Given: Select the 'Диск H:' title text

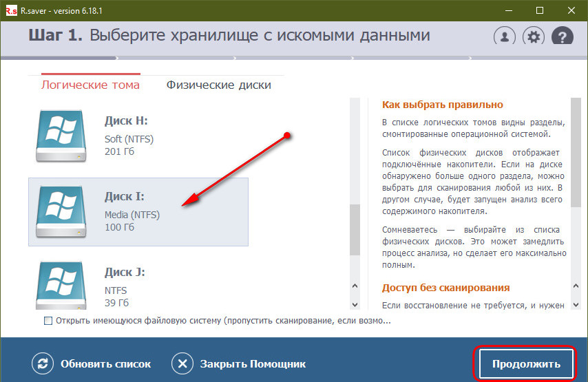Looking at the screenshot, I should (x=126, y=120).
